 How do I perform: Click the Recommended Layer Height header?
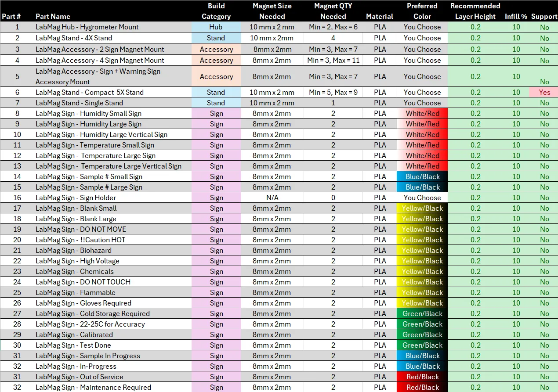pos(475,11)
